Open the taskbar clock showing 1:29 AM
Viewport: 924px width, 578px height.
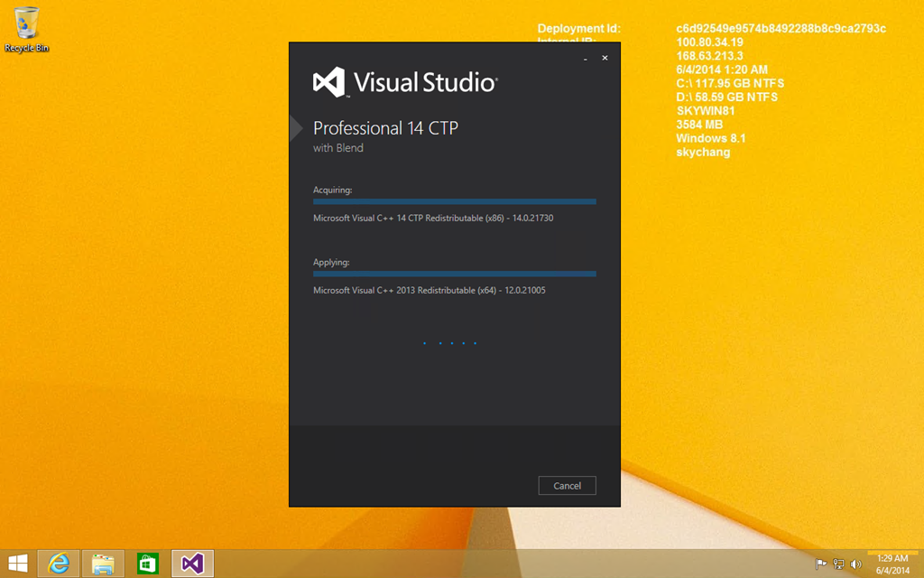tap(892, 564)
